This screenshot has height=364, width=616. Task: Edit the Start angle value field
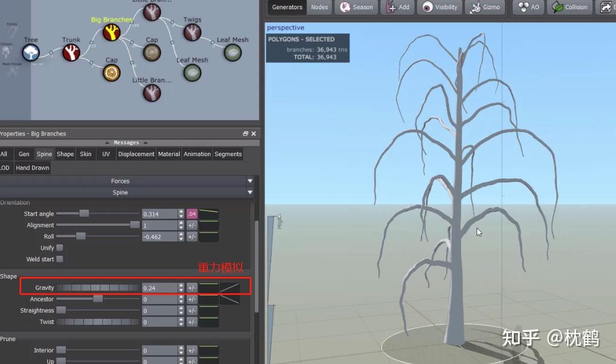(x=160, y=214)
